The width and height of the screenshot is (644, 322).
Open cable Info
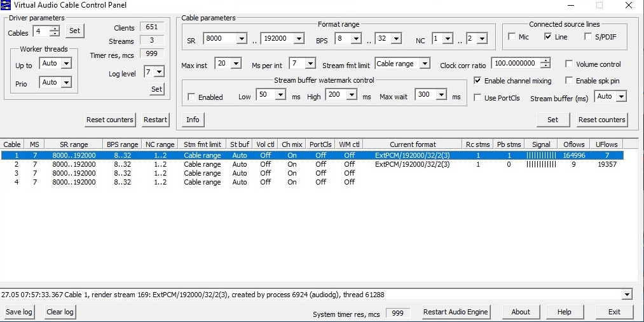[x=193, y=120]
